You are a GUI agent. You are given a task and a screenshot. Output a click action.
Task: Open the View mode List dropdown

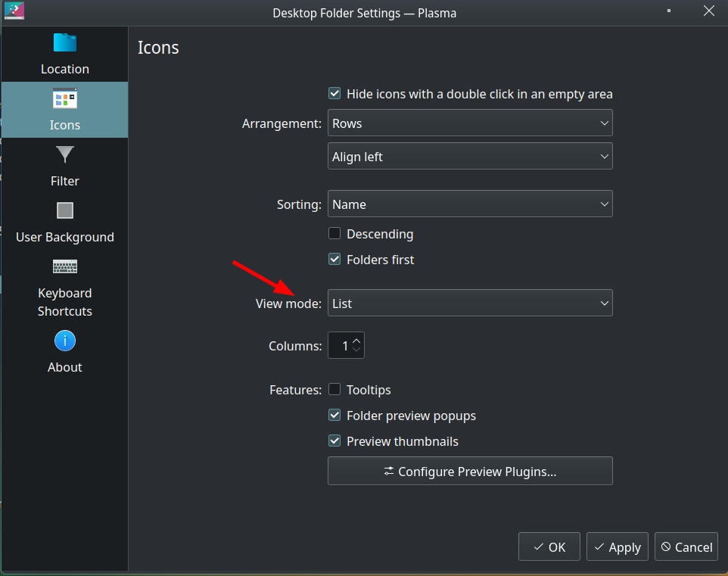(x=470, y=304)
